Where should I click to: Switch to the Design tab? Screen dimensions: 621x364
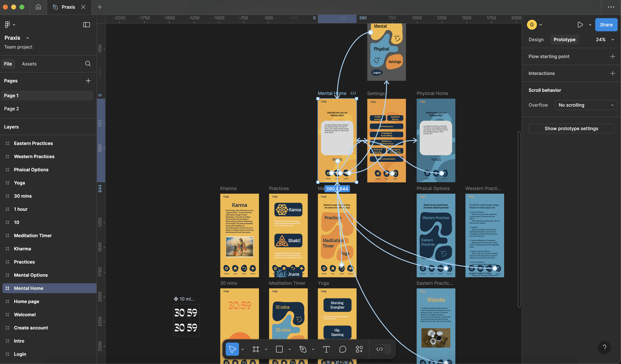coord(536,40)
